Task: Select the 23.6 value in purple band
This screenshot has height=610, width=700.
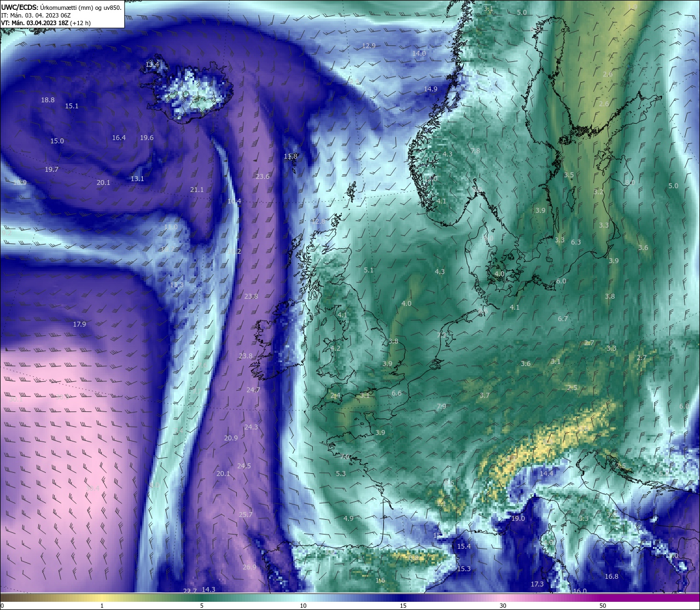Action: [x=262, y=177]
